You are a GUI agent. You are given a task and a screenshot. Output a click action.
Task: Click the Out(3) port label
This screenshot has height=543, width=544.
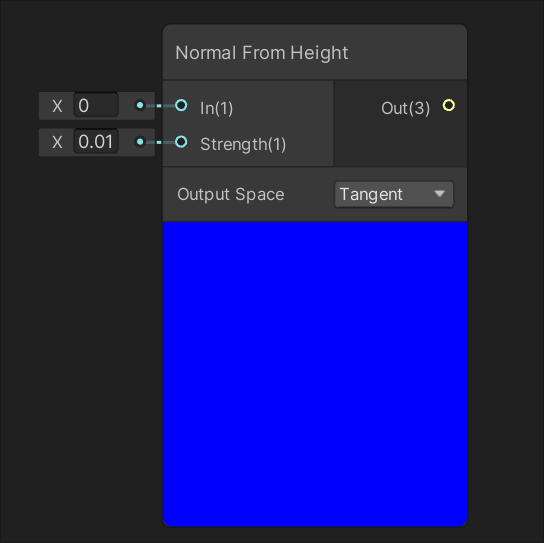coord(405,108)
